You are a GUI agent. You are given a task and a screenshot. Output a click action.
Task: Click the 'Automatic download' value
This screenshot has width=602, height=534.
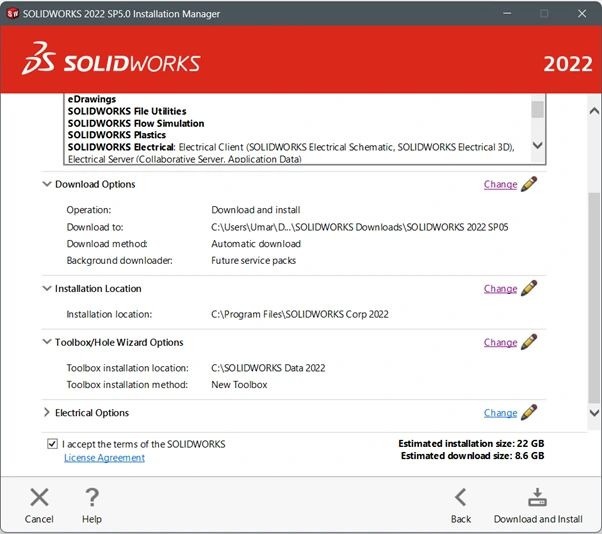click(256, 244)
